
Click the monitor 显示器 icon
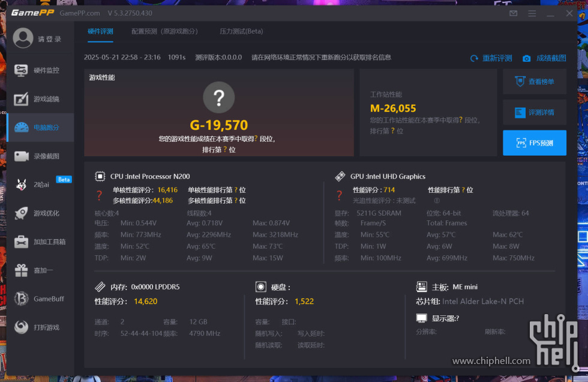click(421, 318)
